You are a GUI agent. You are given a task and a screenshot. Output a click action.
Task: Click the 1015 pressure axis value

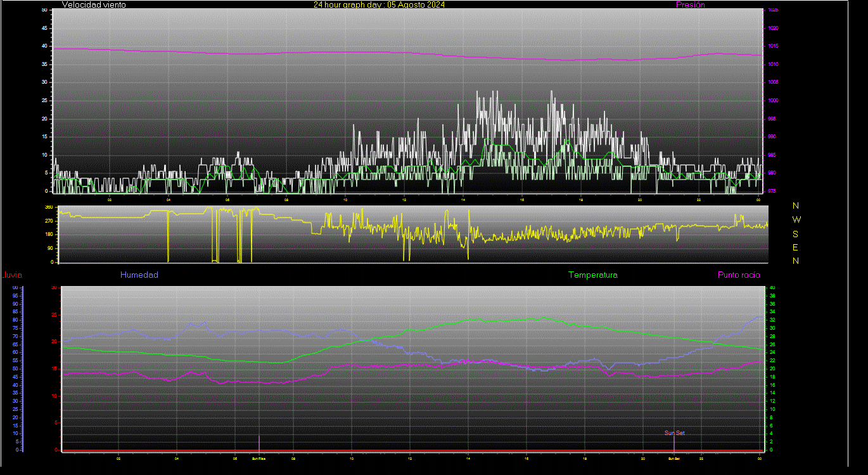773,46
